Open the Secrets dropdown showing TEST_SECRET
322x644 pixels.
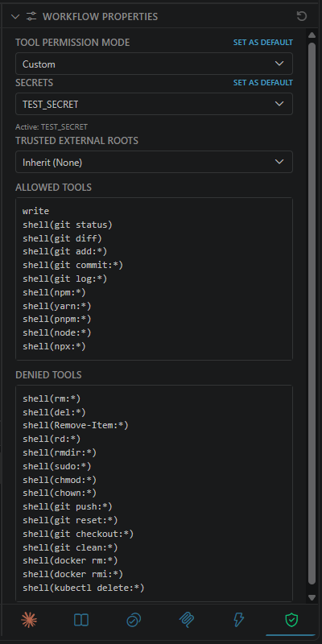click(x=154, y=104)
